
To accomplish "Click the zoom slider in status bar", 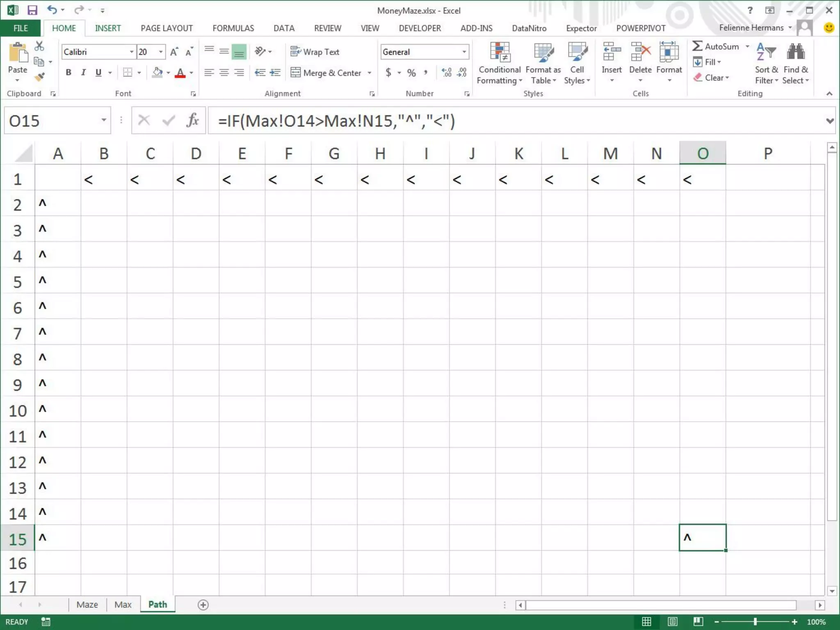I will coord(755,622).
